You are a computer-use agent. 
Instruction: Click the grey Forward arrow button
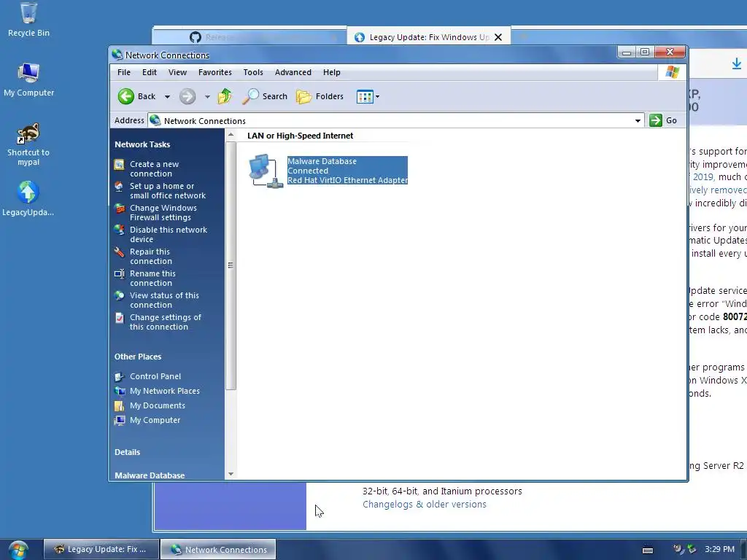coord(187,96)
